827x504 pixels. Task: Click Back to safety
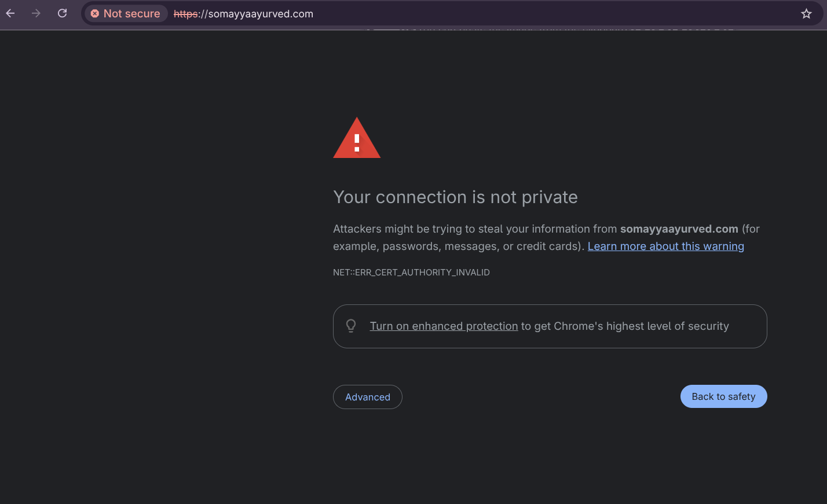pyautogui.click(x=723, y=396)
